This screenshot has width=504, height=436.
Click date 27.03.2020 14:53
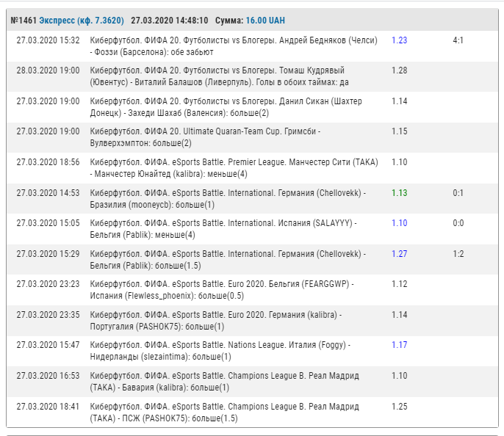48,193
